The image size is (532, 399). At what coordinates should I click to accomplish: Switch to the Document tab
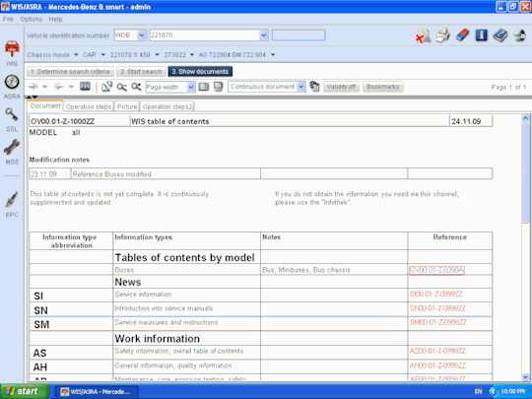coord(45,105)
